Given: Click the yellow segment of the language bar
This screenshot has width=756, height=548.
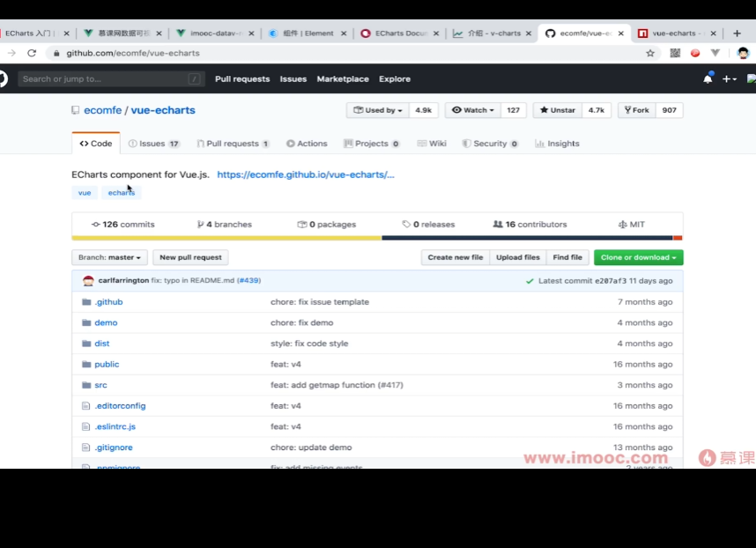Looking at the screenshot, I should tap(226, 238).
